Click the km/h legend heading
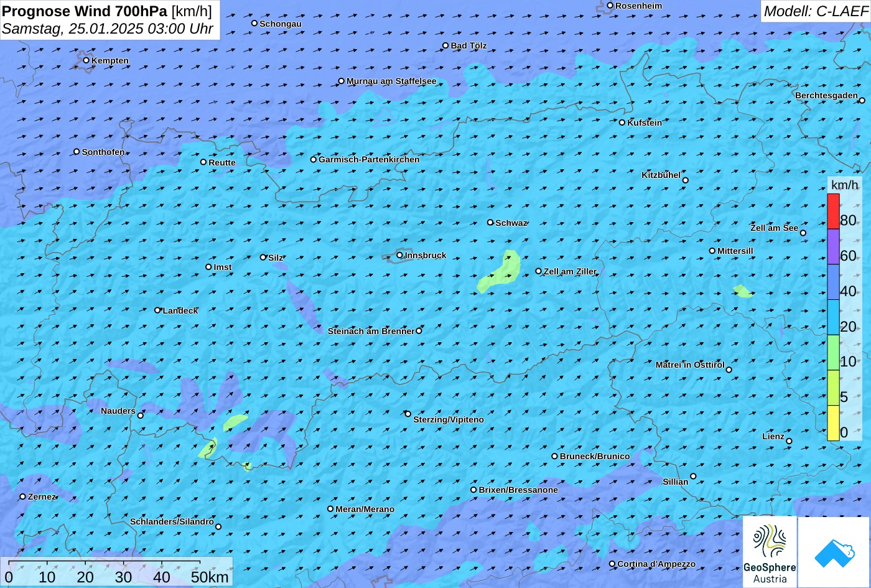 [845, 185]
